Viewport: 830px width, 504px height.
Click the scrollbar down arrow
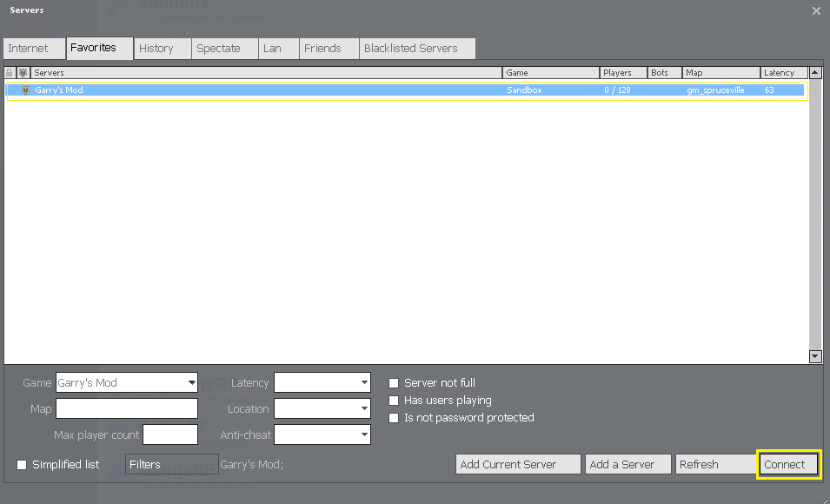tap(815, 356)
